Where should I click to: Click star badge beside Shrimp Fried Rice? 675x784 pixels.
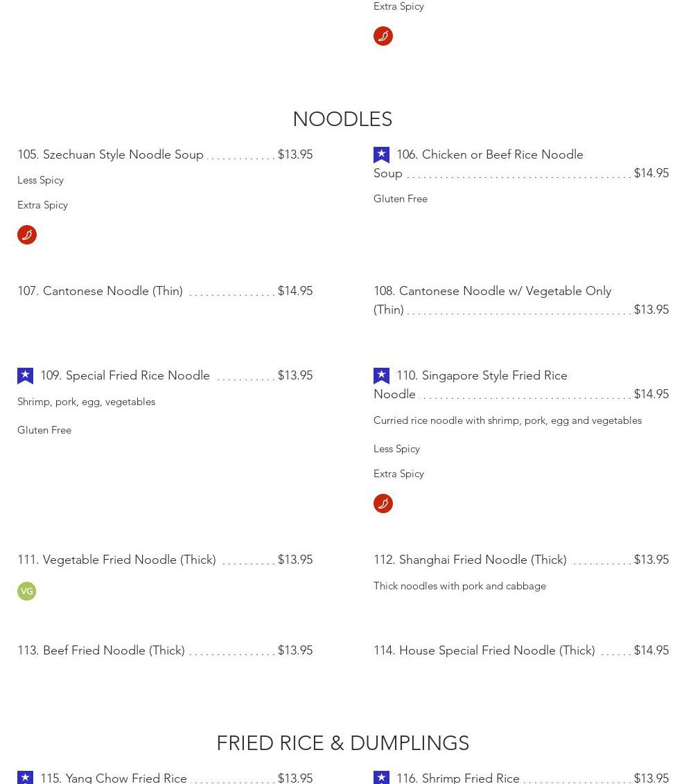tap(381, 777)
